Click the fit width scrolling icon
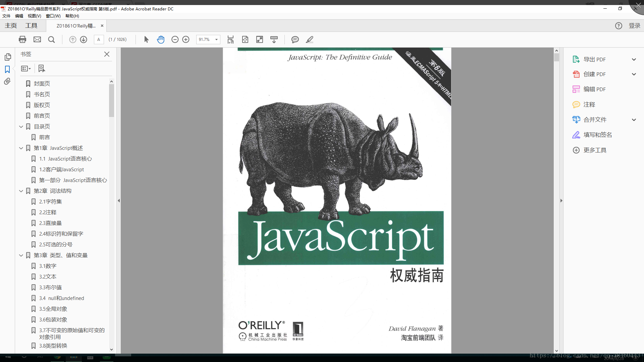 [x=230, y=40]
